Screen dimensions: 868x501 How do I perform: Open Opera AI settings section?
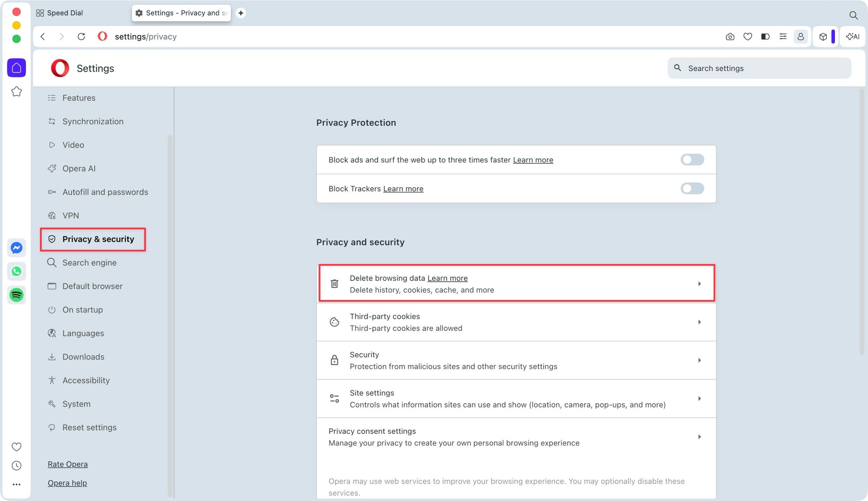[79, 168]
